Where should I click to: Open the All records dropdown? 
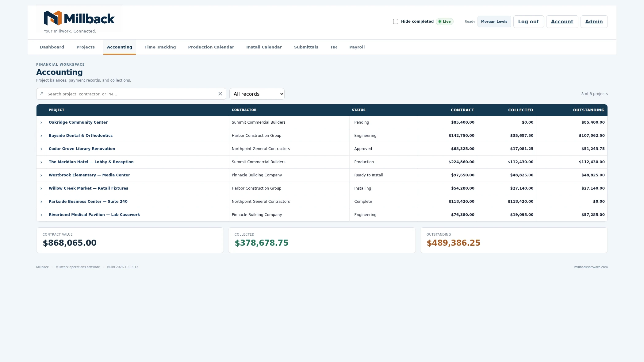[x=257, y=94]
